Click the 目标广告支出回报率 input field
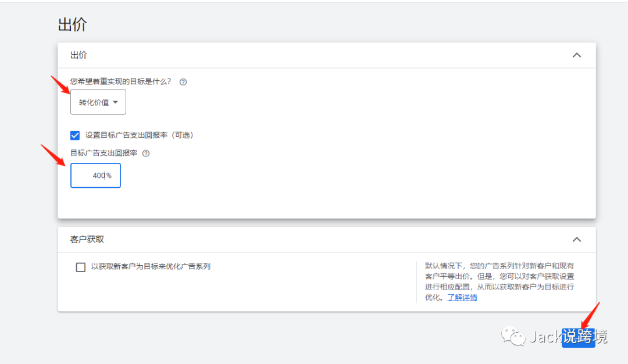Screen dimensions: 628x364 tap(95, 176)
